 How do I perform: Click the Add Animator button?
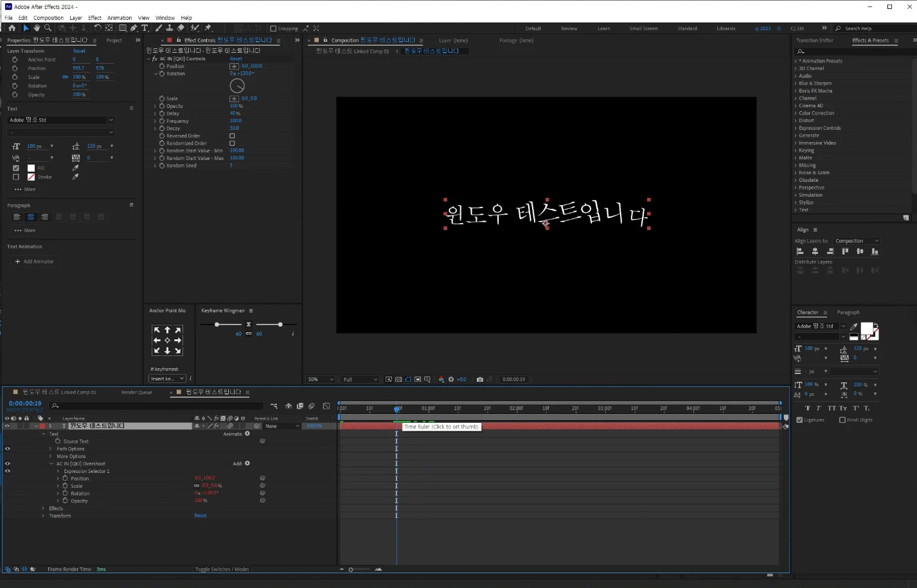35,262
